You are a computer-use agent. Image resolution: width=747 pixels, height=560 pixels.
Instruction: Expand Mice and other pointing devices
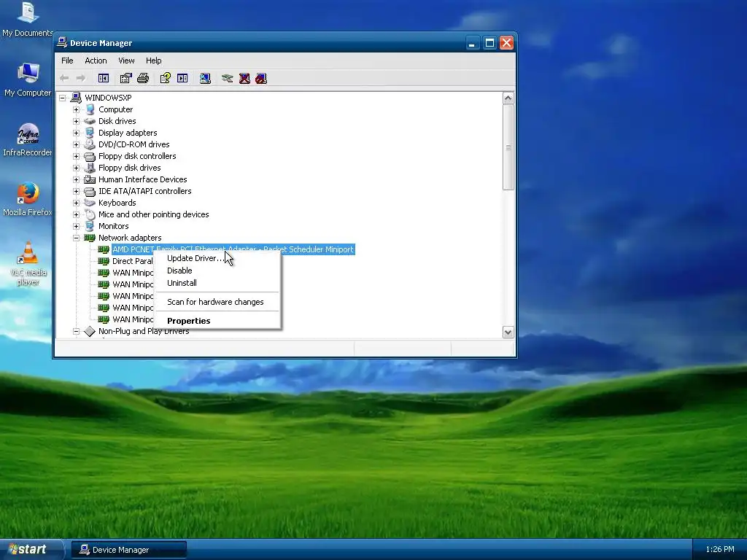point(76,215)
